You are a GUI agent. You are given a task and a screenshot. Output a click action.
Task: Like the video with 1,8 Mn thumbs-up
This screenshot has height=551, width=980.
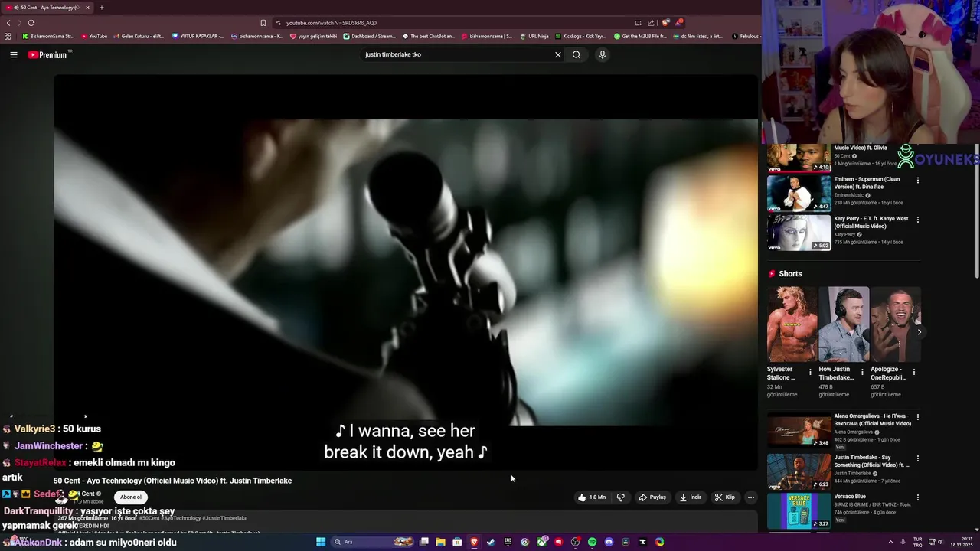(x=592, y=497)
